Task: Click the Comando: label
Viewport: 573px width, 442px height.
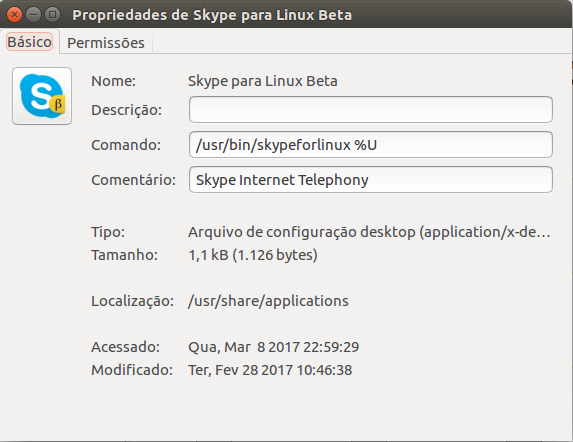Action: [x=126, y=145]
